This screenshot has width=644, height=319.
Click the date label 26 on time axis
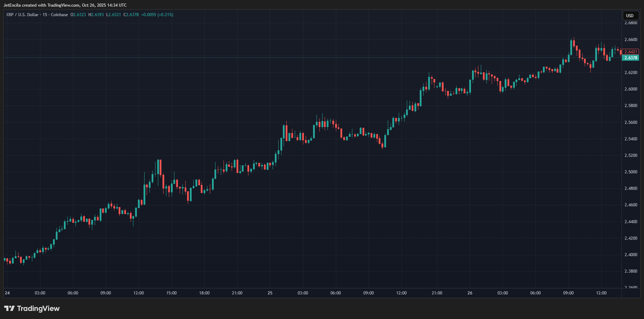pos(470,293)
